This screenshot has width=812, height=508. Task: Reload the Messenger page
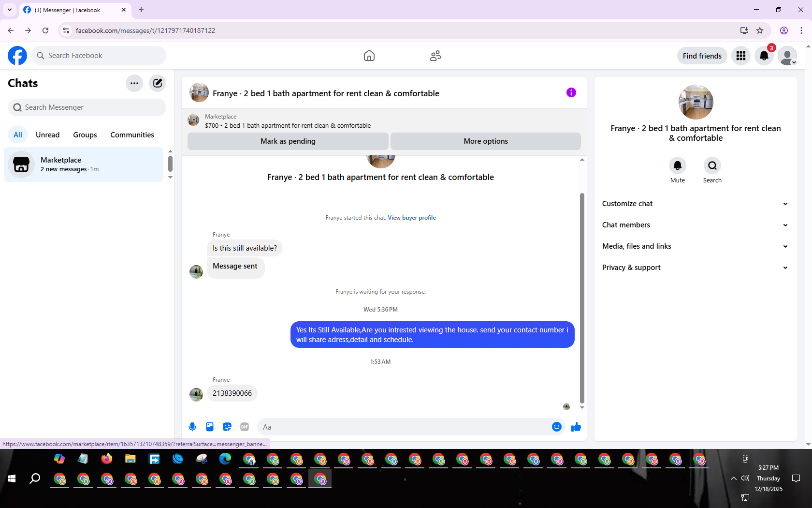pos(45,30)
